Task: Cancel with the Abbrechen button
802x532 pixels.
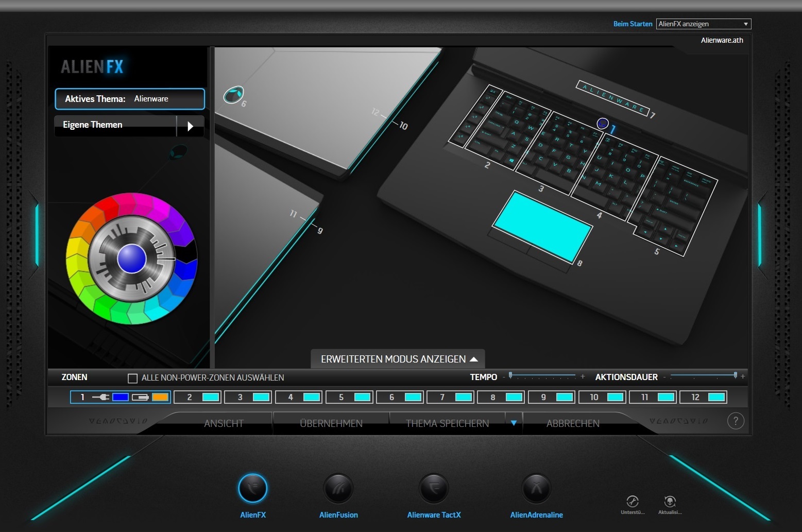Action: [573, 423]
